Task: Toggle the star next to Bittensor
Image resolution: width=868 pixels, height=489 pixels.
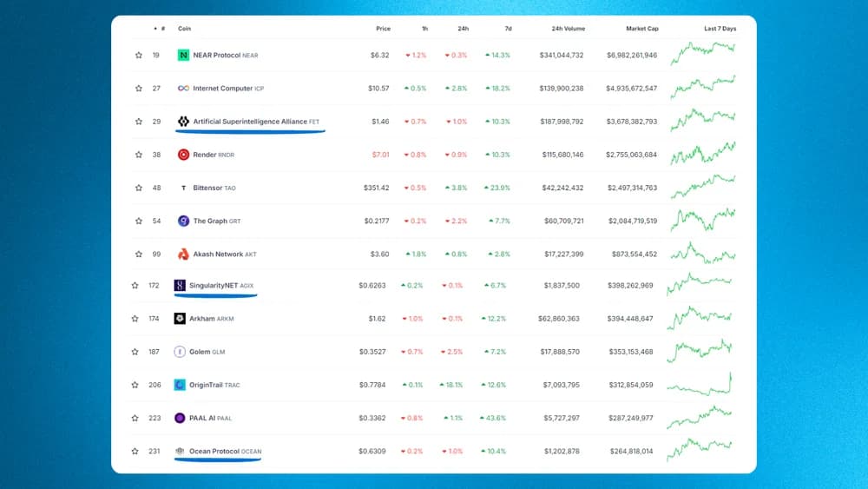Action: click(x=138, y=188)
